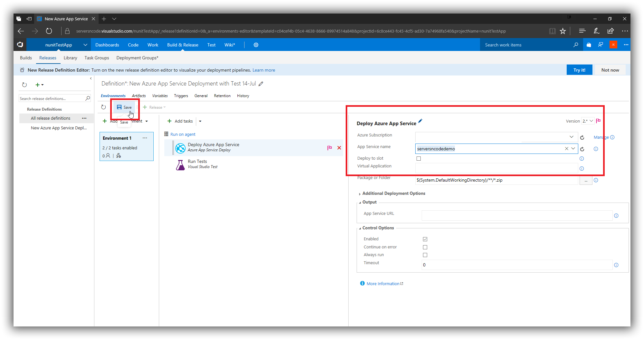This screenshot has width=644, height=340.
Task: Open the task Version dropdown
Action: point(588,121)
